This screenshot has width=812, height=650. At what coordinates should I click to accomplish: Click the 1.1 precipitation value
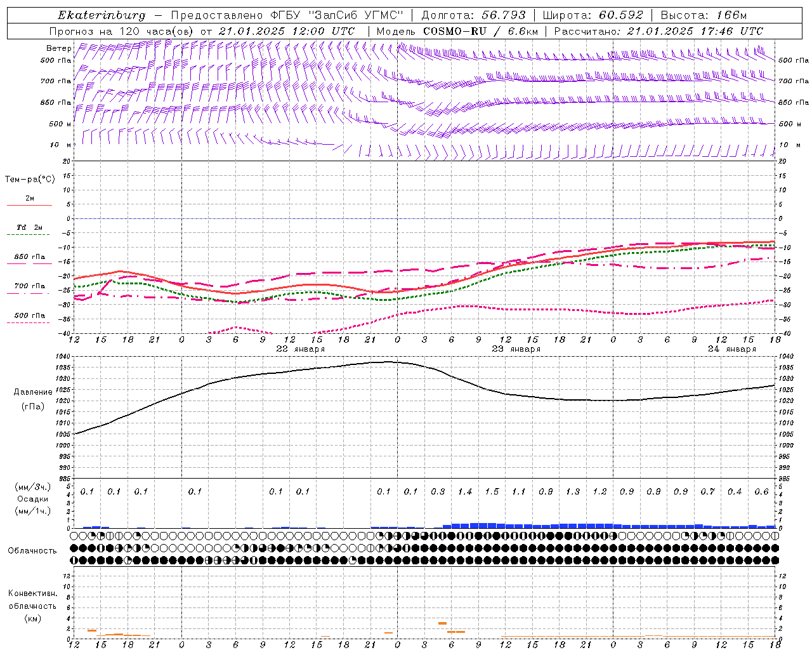tap(519, 492)
